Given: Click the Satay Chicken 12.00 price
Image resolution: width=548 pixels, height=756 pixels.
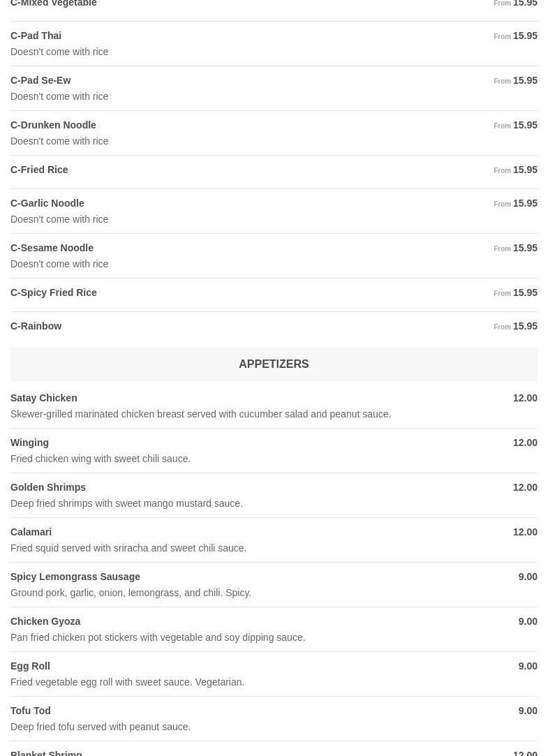Looking at the screenshot, I should click(x=525, y=398).
